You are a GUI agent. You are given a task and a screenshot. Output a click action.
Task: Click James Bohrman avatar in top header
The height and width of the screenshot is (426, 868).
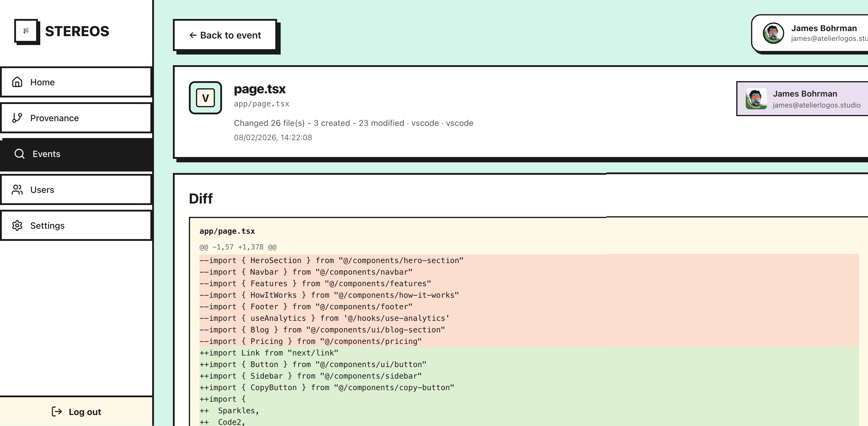coord(773,33)
